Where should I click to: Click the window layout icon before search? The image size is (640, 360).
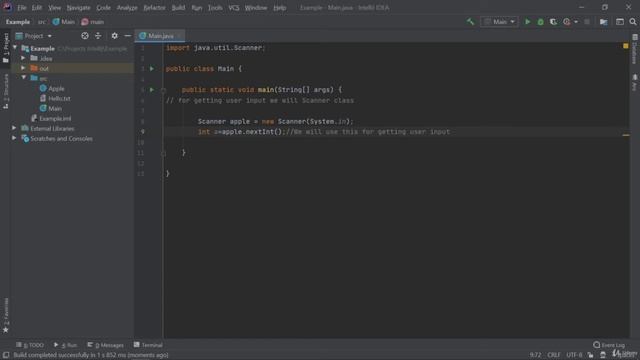coord(620,22)
